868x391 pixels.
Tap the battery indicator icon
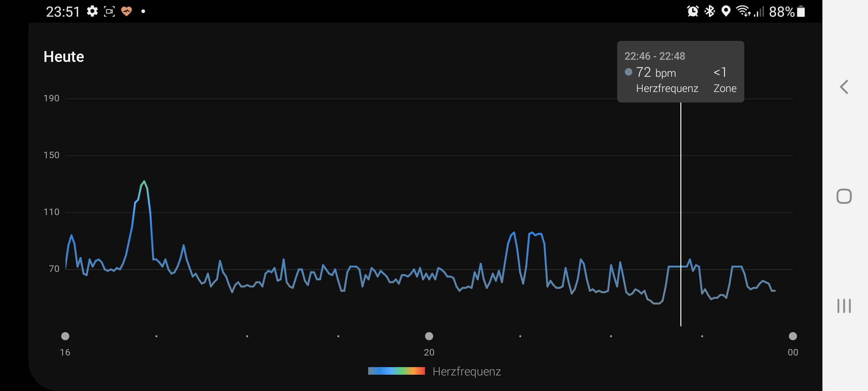[801, 12]
